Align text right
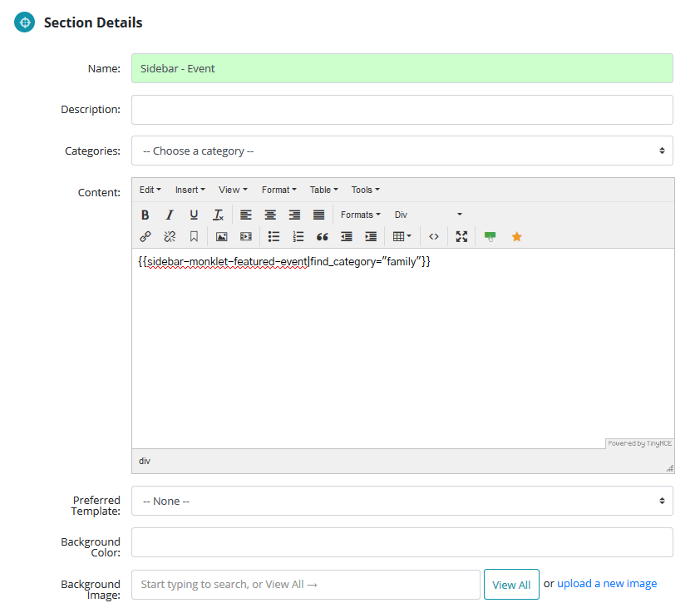The width and height of the screenshot is (700, 608). (294, 215)
